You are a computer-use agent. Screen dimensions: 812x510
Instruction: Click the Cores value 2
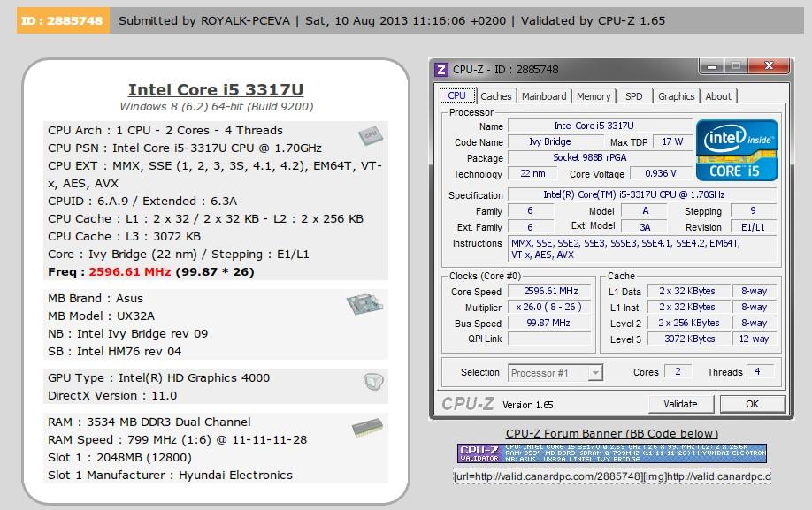click(x=678, y=371)
